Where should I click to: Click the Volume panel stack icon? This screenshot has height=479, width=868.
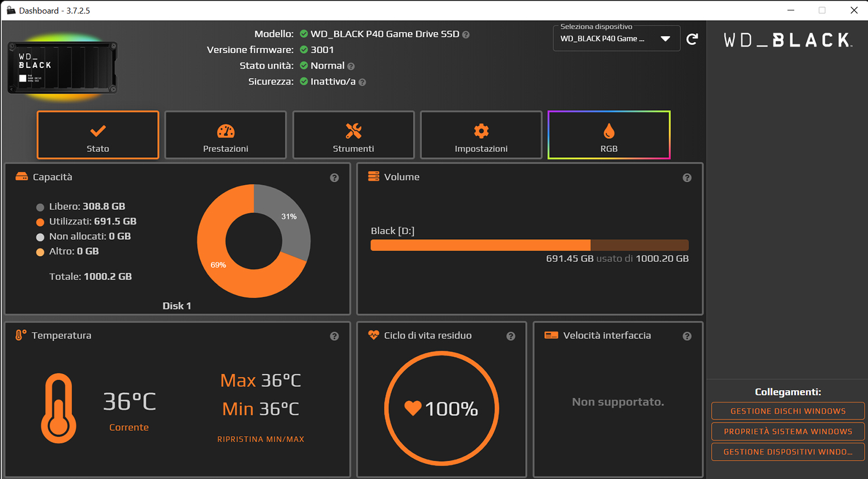click(x=374, y=176)
